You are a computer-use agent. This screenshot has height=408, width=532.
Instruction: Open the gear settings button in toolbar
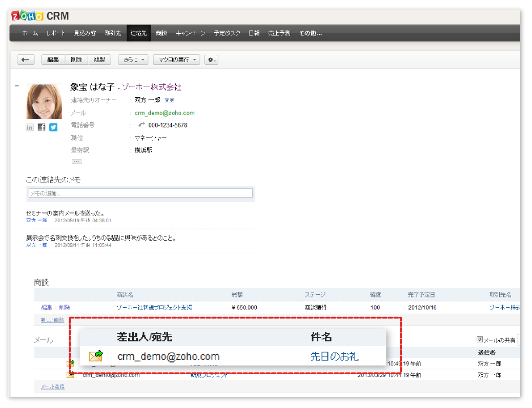pos(211,60)
